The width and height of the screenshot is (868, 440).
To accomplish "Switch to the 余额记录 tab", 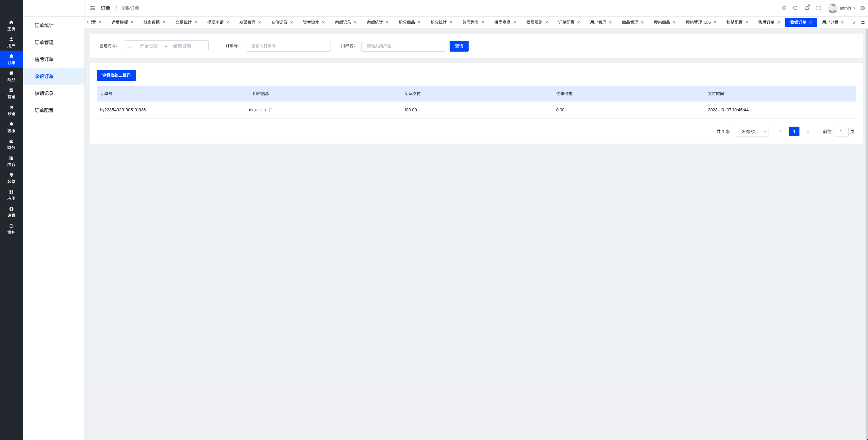I will [x=343, y=22].
